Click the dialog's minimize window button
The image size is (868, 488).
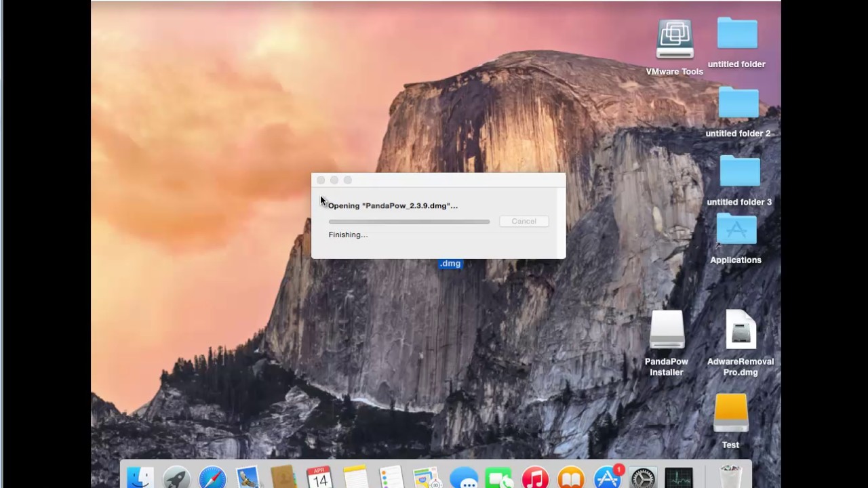click(334, 180)
